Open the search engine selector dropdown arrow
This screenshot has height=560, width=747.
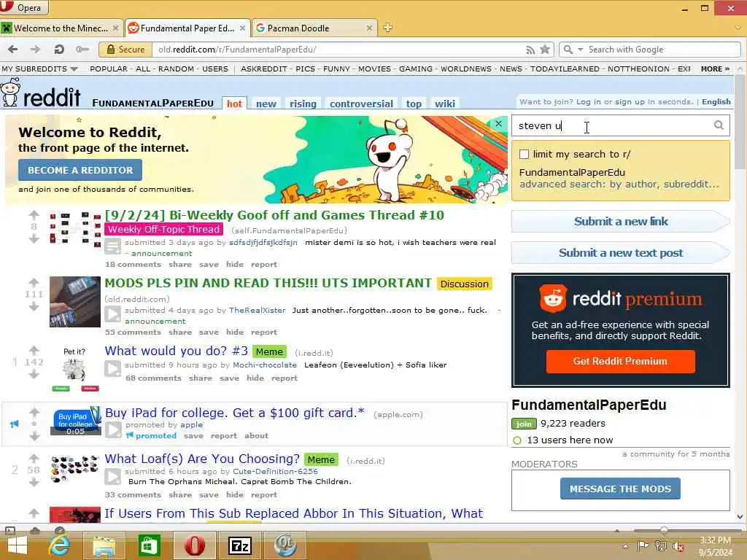(x=580, y=50)
